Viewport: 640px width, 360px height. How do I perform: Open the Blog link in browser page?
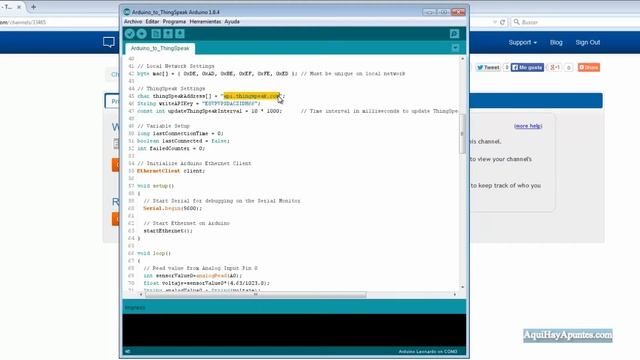[556, 42]
